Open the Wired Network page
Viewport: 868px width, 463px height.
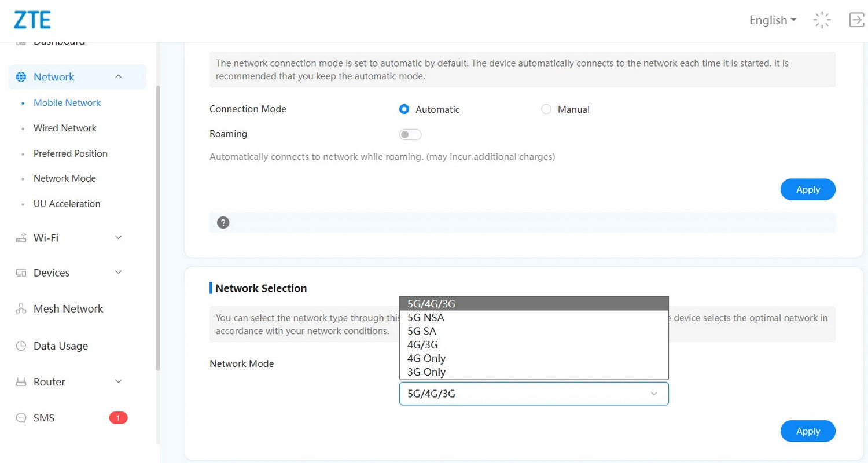tap(65, 128)
